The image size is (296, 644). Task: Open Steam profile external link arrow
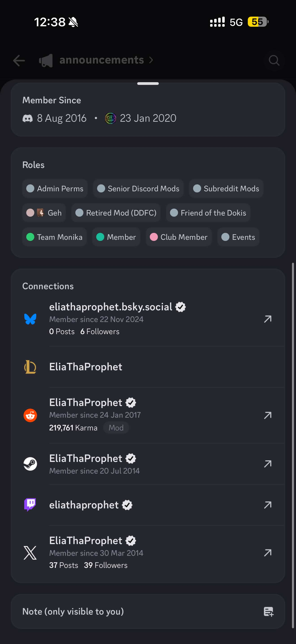coord(268,464)
